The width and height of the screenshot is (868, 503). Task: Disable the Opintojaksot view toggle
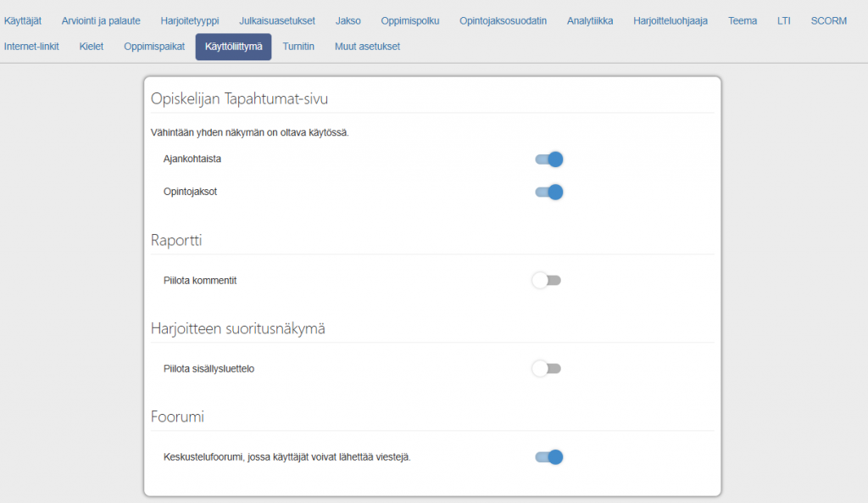coord(548,192)
